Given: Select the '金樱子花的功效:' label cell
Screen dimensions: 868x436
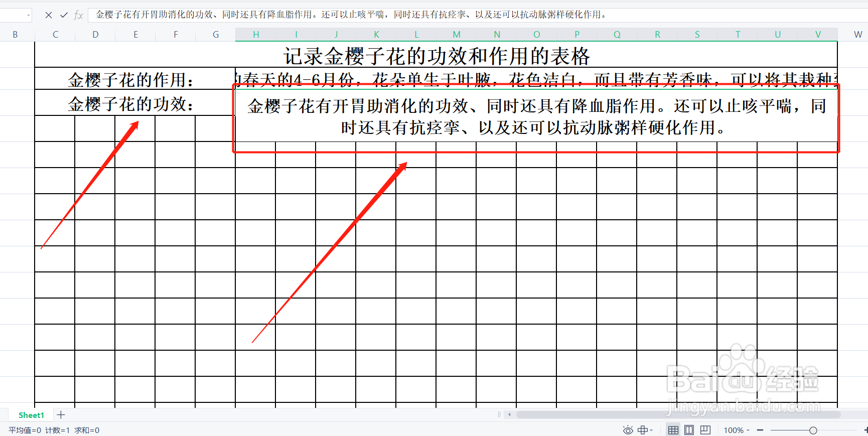Looking at the screenshot, I should pos(135,103).
